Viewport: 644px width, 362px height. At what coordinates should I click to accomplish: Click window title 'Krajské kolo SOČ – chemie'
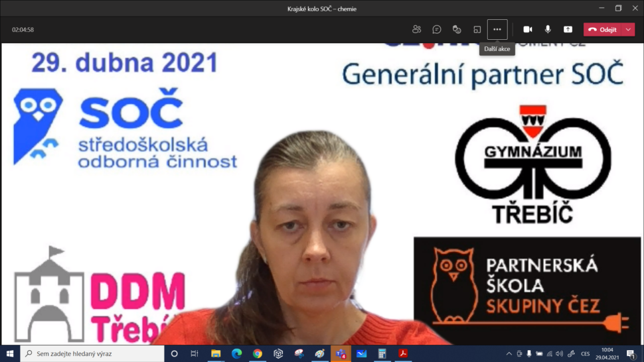click(x=322, y=9)
